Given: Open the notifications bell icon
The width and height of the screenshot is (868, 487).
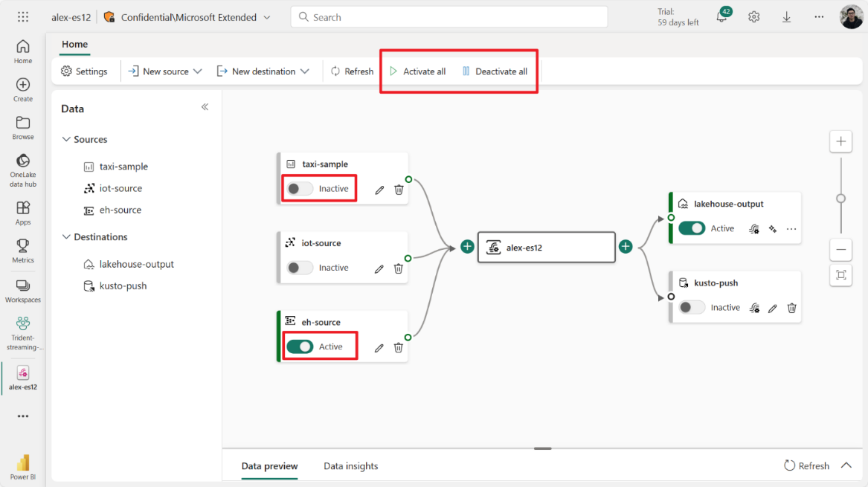Looking at the screenshot, I should point(721,17).
